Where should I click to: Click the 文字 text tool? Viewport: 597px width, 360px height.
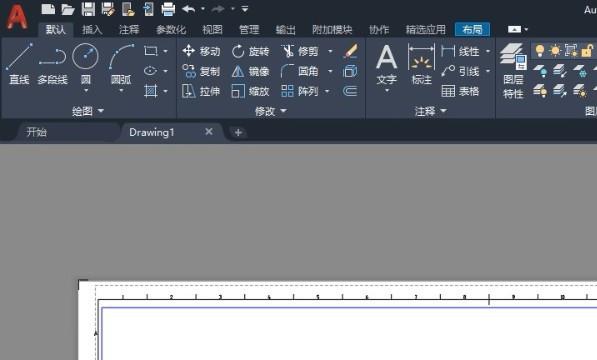coord(386,65)
